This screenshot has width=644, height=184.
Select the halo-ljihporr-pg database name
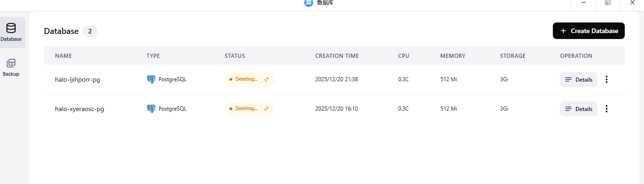point(77,79)
